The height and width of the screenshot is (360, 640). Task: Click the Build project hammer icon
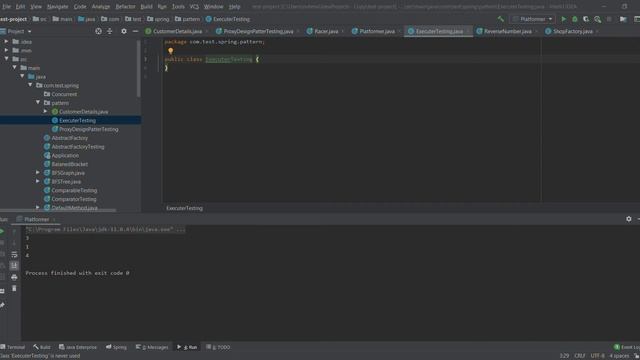point(501,19)
